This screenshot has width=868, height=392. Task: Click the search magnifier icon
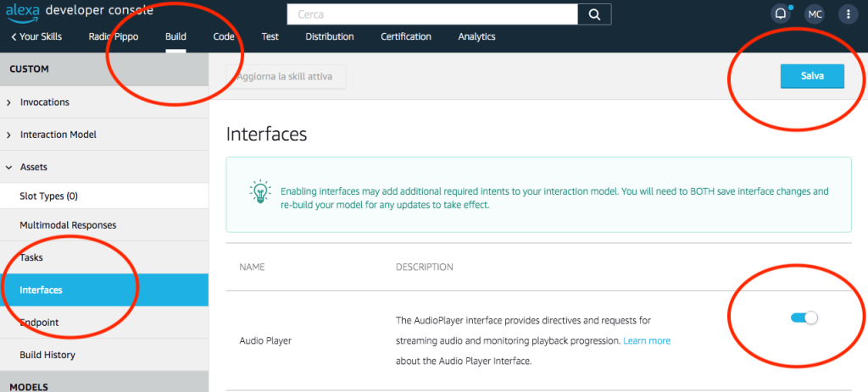pos(595,14)
